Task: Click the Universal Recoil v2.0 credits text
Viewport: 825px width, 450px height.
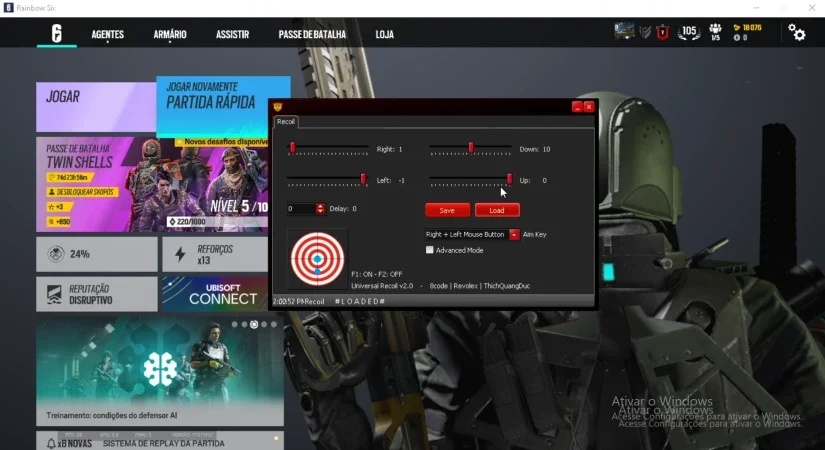Action: tap(440, 286)
